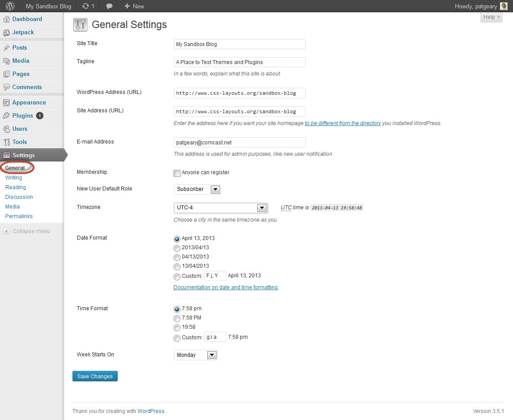513x420 pixels.
Task: Select the Custom date format radio
Action: point(177,276)
